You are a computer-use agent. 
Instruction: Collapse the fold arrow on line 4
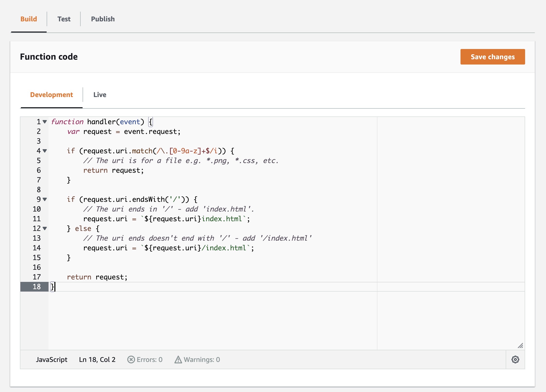[45, 151]
